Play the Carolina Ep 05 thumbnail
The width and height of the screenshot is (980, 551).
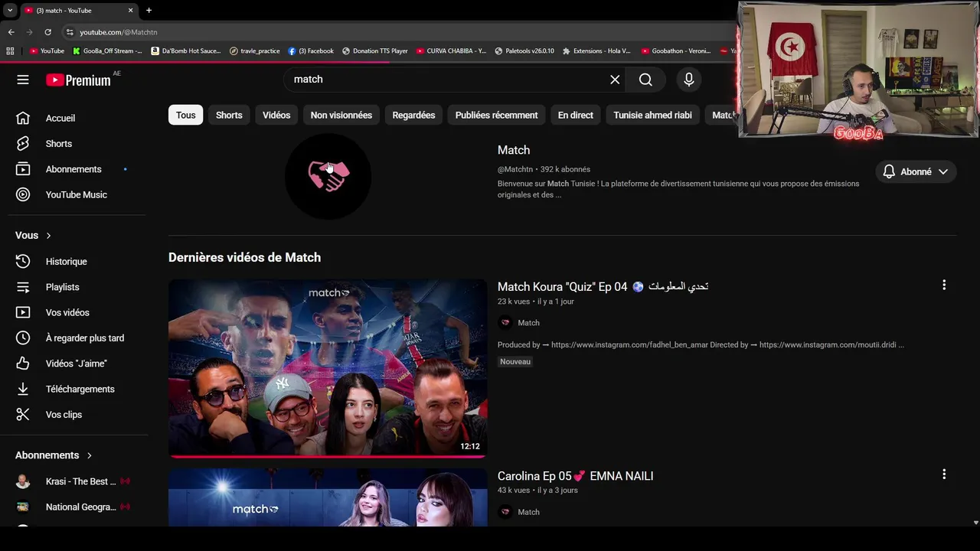coord(328,497)
